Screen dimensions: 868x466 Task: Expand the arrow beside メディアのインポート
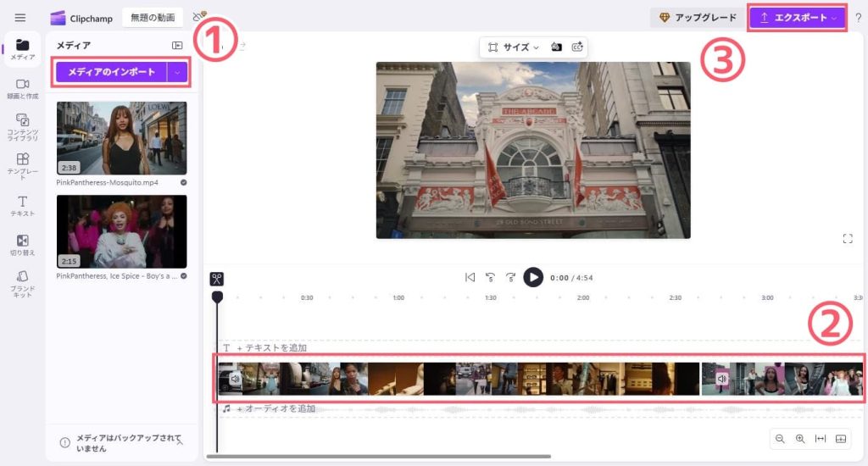pyautogui.click(x=177, y=73)
